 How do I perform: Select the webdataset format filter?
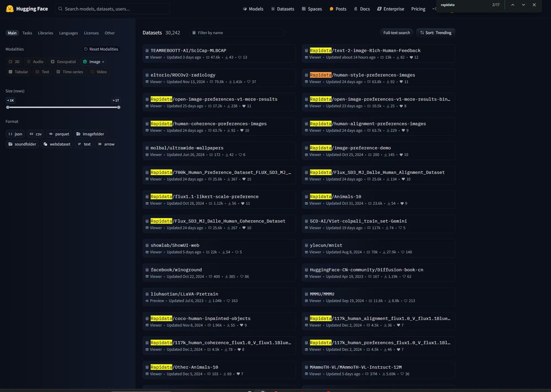pos(57,144)
